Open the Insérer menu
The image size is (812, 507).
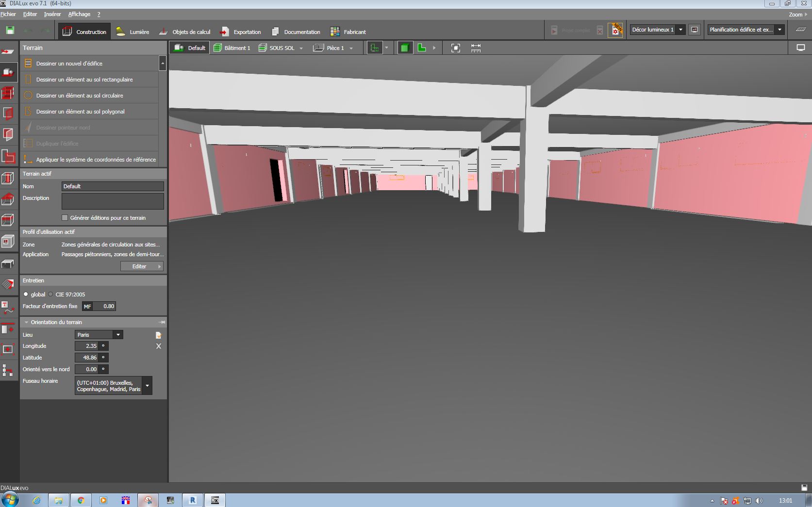pos(52,15)
